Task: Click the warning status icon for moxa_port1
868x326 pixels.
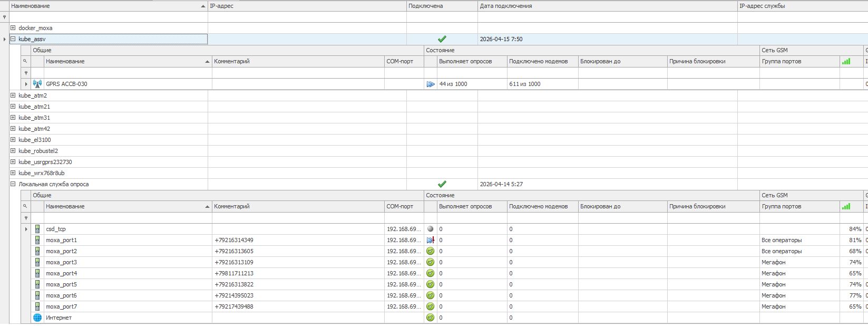Action: (x=431, y=240)
